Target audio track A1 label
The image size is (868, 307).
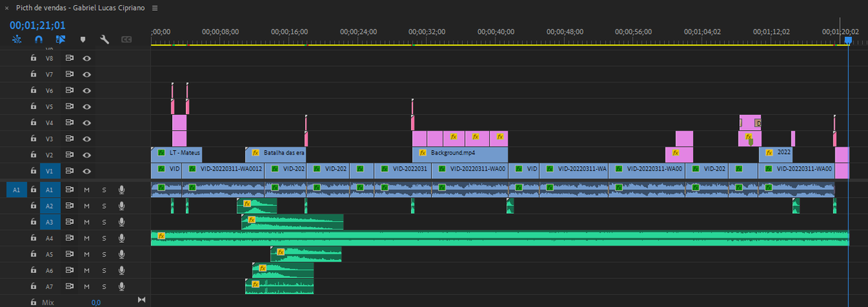[50, 189]
